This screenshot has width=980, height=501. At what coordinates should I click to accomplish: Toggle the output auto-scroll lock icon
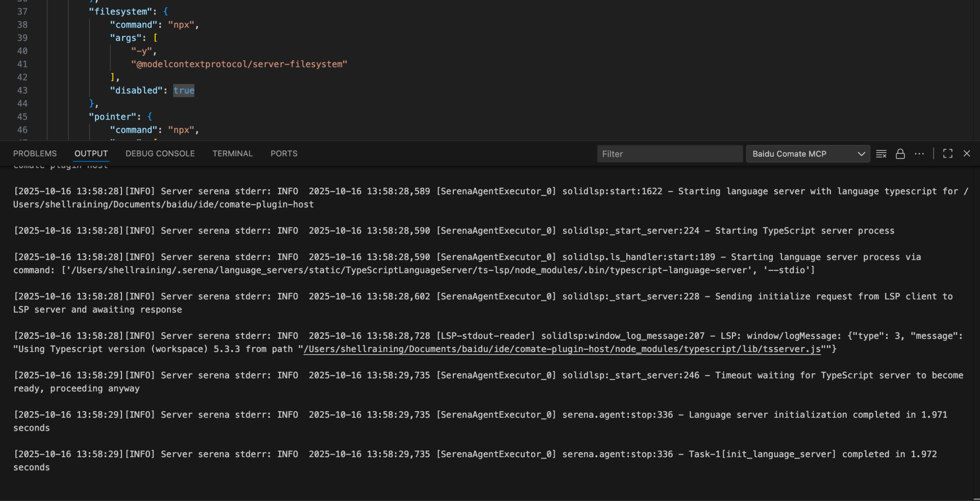coord(900,154)
